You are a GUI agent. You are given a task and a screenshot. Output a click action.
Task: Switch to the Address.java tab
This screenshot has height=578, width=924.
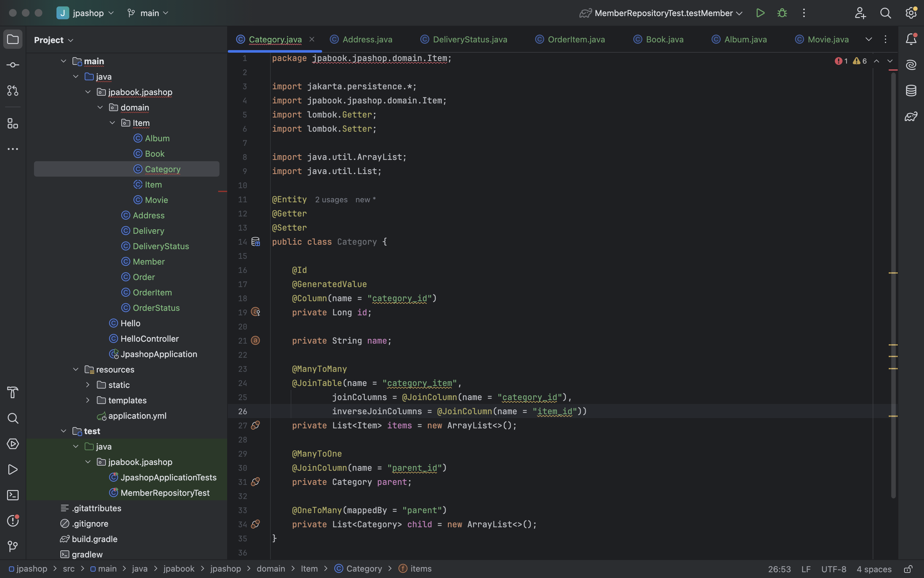pos(361,39)
